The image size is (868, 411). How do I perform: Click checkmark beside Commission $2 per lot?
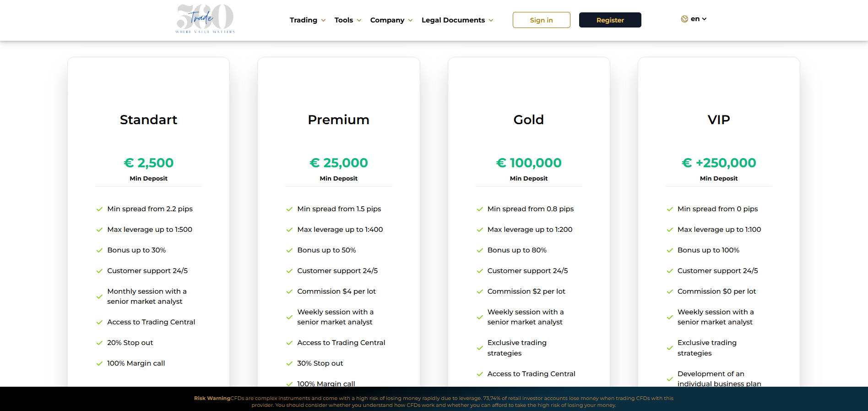480,292
